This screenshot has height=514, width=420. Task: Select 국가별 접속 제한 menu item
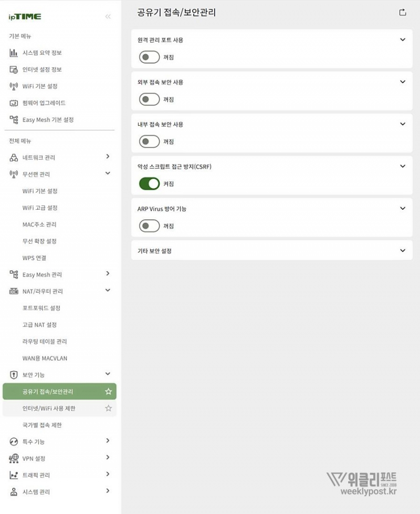[x=42, y=425]
